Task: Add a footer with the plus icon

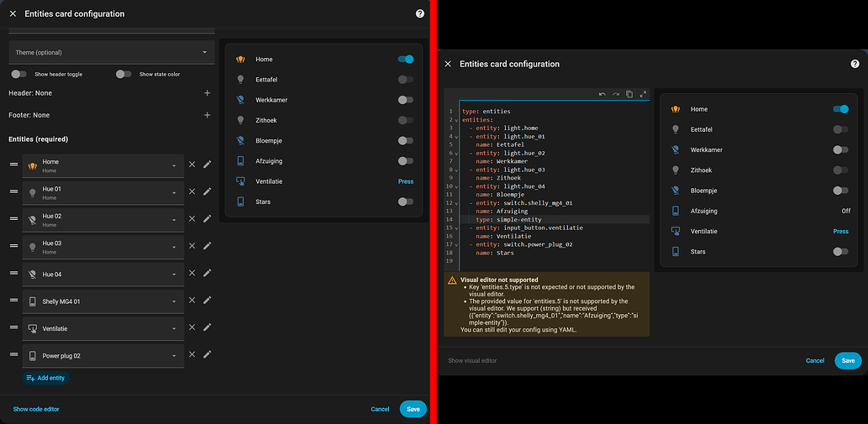Action: point(207,115)
